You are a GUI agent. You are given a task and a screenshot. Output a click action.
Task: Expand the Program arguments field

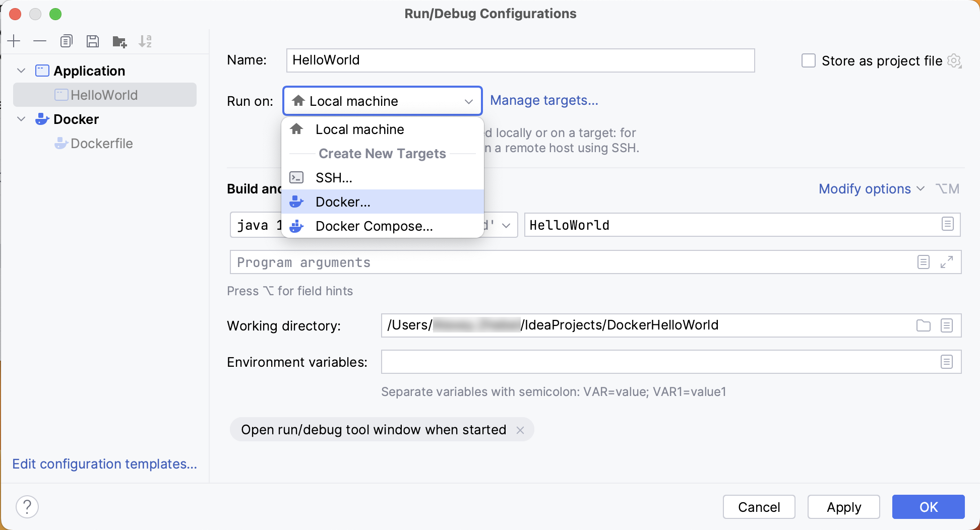(x=948, y=262)
